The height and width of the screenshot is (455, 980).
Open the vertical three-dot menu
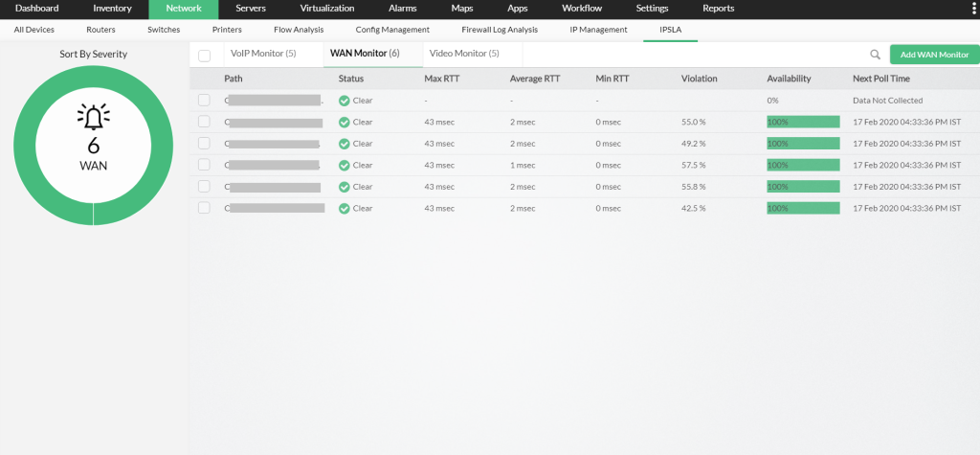pos(974,9)
